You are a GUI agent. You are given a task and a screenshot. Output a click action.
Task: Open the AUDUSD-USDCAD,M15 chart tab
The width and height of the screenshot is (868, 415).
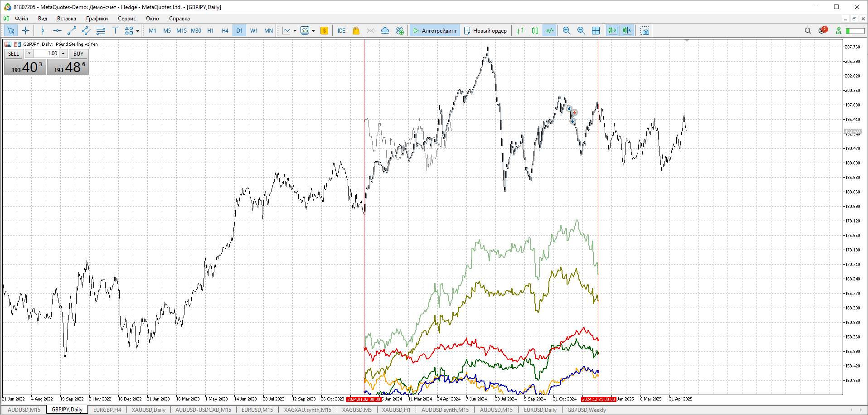203,410
